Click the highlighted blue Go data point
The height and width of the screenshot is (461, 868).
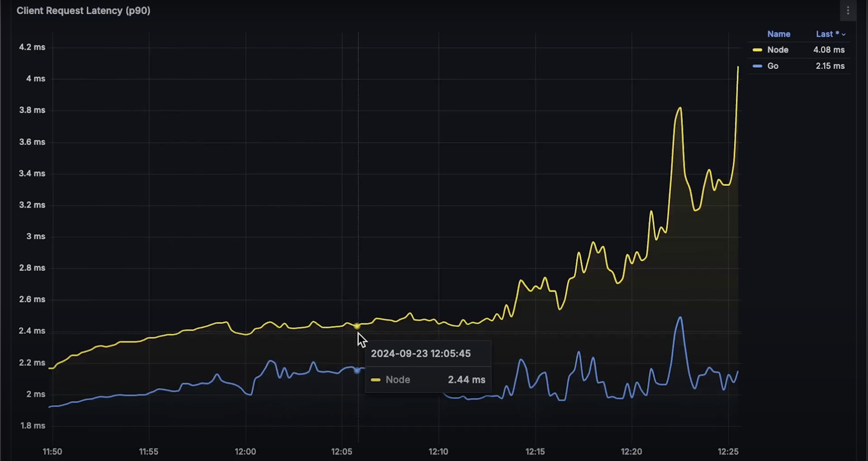pyautogui.click(x=357, y=370)
